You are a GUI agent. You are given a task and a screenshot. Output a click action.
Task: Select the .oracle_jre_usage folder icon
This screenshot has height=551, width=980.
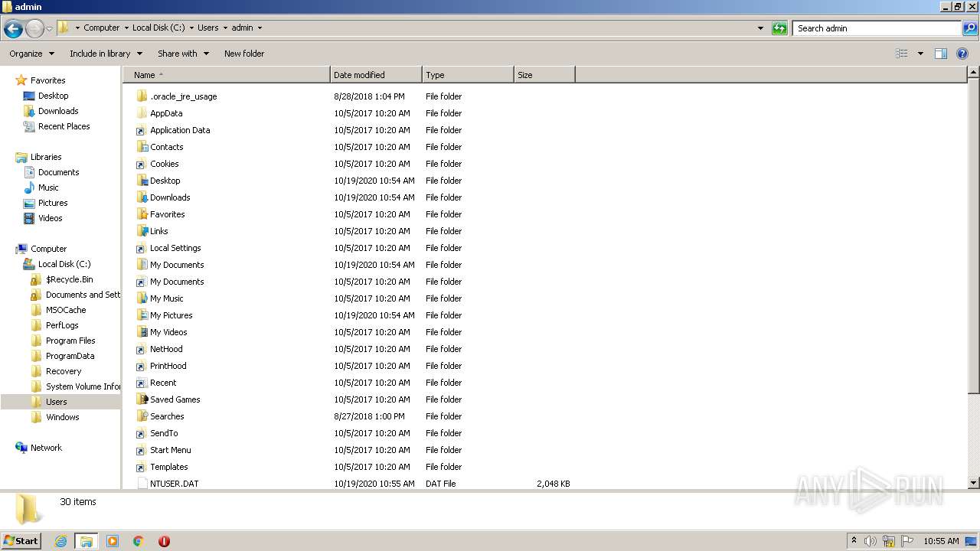click(x=142, y=96)
